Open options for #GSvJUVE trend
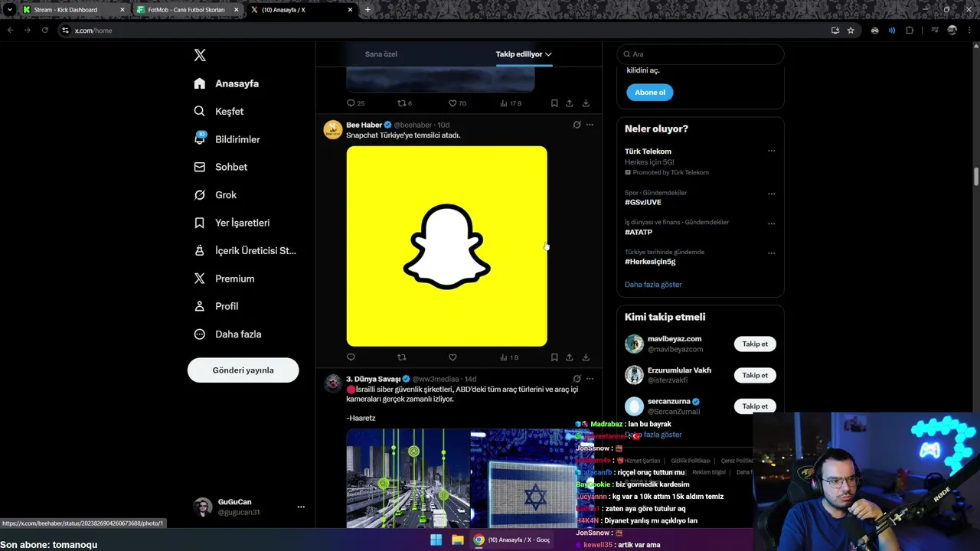The width and height of the screenshot is (980, 551). (x=771, y=194)
